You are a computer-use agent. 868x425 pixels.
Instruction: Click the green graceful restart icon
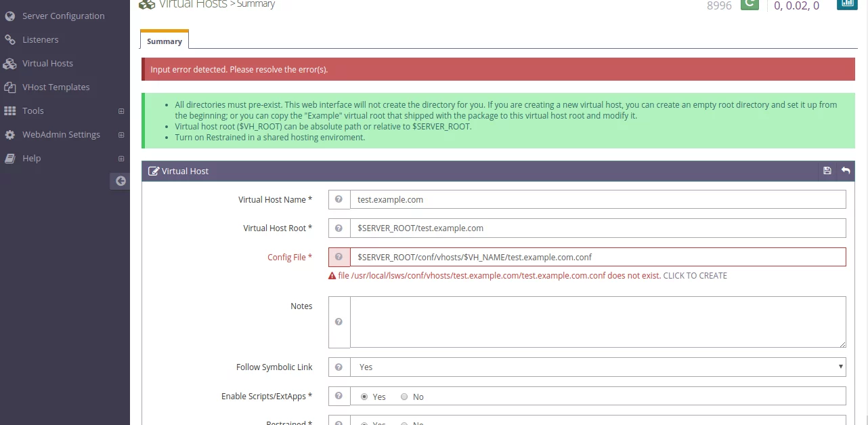(x=750, y=4)
